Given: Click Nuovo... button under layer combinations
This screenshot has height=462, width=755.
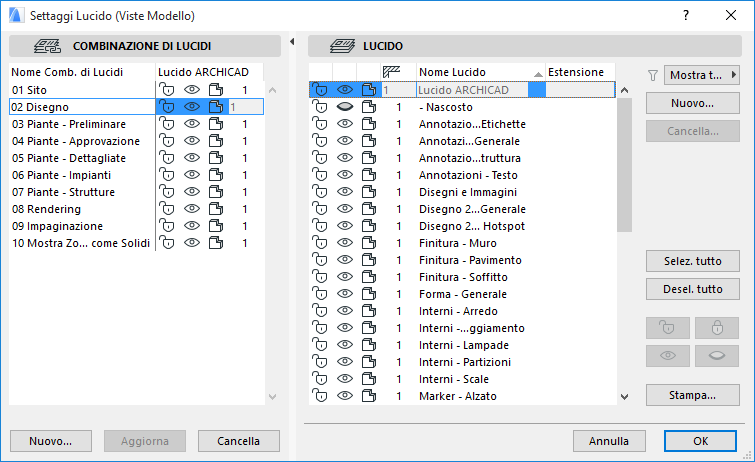Looking at the screenshot, I should click(51, 441).
